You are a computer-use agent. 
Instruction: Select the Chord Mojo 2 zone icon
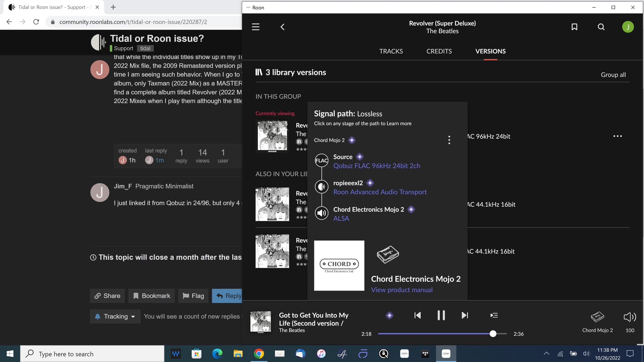click(x=597, y=317)
